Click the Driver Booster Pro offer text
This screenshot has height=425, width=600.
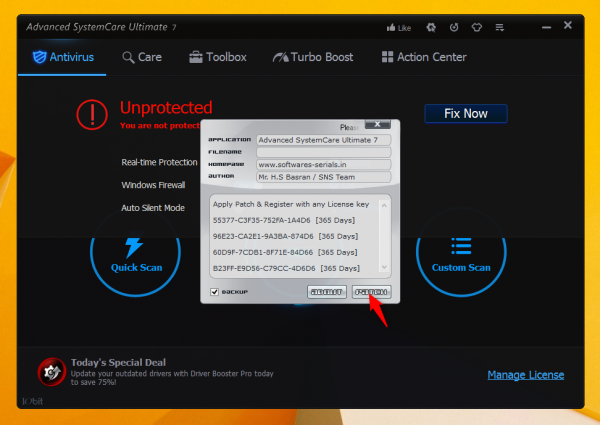[x=172, y=378]
